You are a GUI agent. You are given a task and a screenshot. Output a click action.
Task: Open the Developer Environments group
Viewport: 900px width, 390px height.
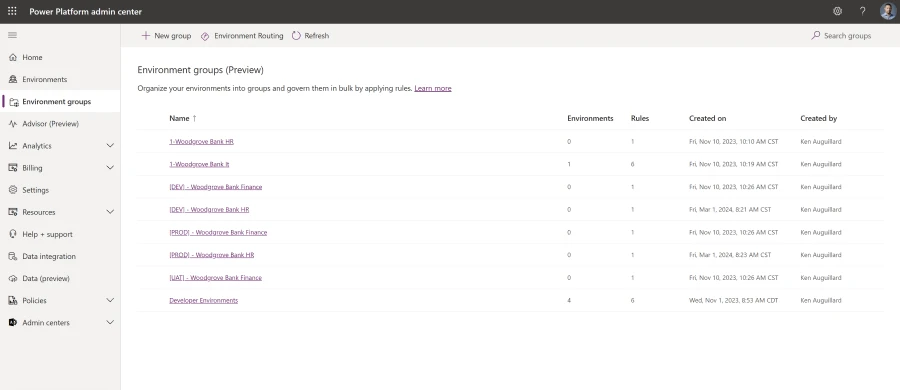click(203, 300)
